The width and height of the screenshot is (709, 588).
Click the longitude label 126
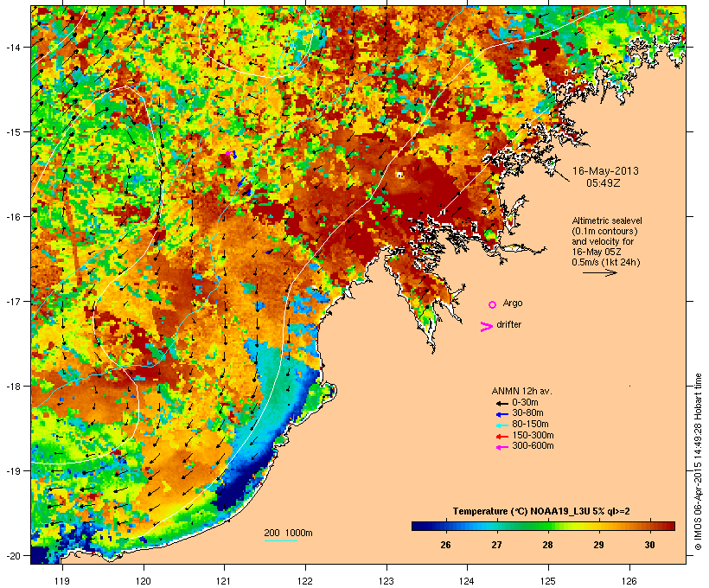click(629, 581)
